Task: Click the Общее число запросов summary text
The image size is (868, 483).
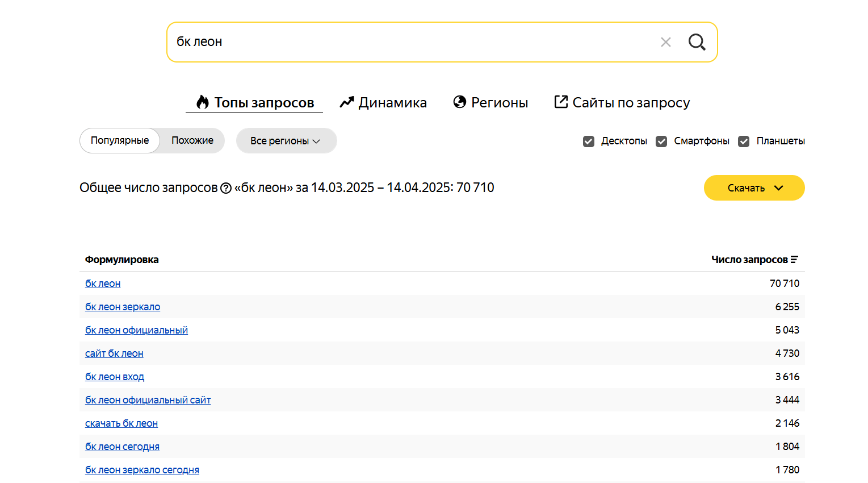Action: (x=287, y=188)
